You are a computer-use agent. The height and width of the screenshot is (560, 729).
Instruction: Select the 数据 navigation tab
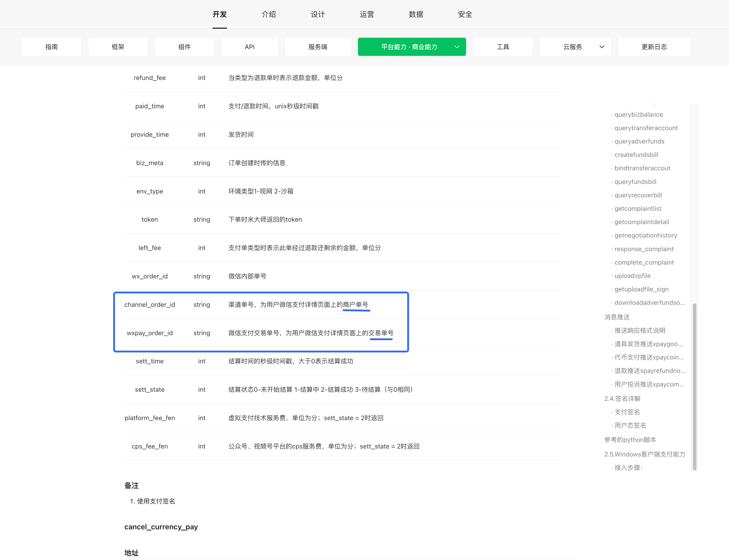(416, 14)
